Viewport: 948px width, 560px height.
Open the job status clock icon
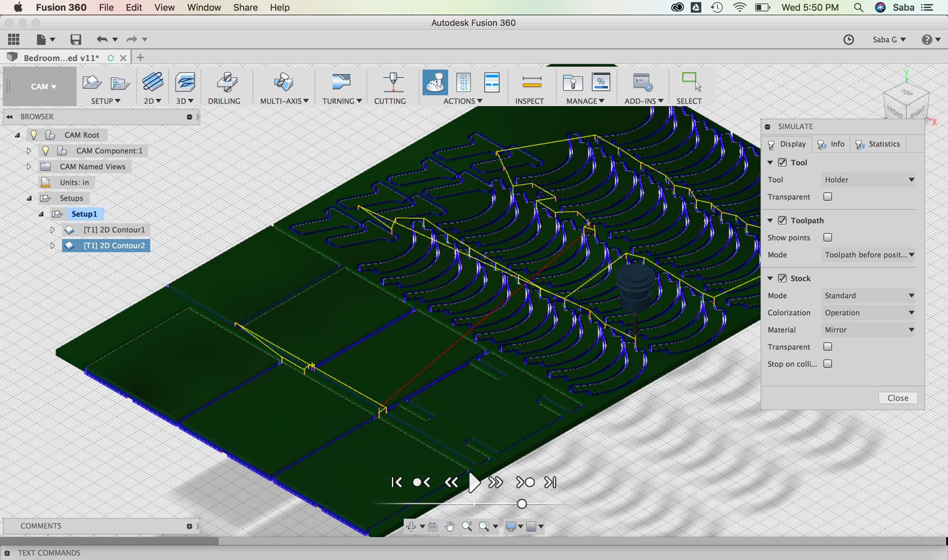click(x=848, y=39)
